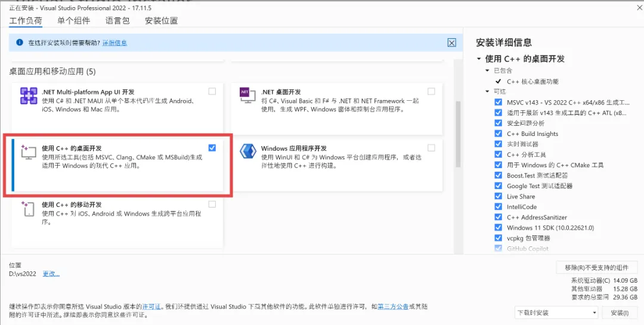Click the 要求的总空间 29.36 GB text

(605, 296)
